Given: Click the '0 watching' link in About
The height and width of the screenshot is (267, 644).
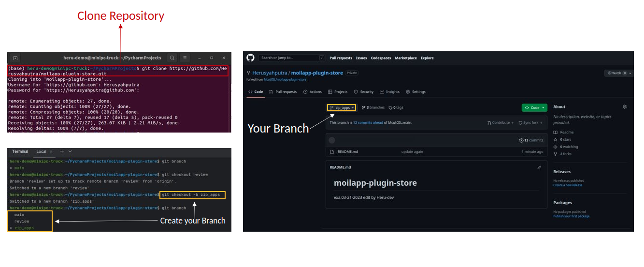Looking at the screenshot, I should [x=566, y=147].
